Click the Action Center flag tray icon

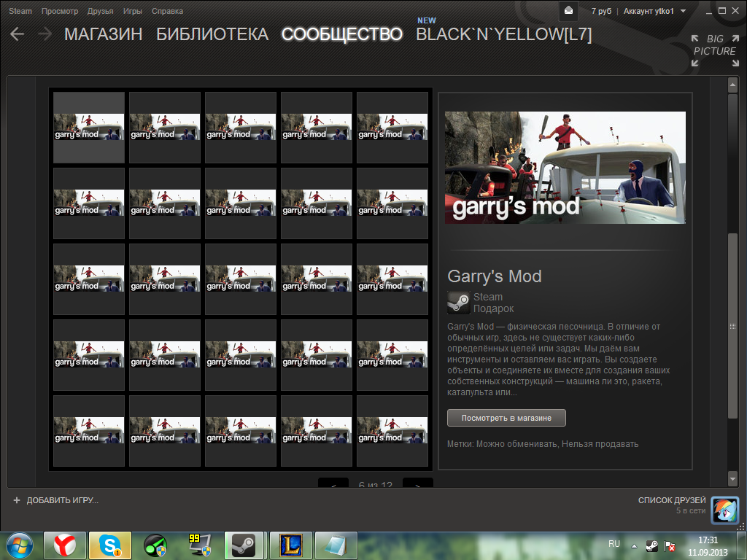click(x=670, y=545)
